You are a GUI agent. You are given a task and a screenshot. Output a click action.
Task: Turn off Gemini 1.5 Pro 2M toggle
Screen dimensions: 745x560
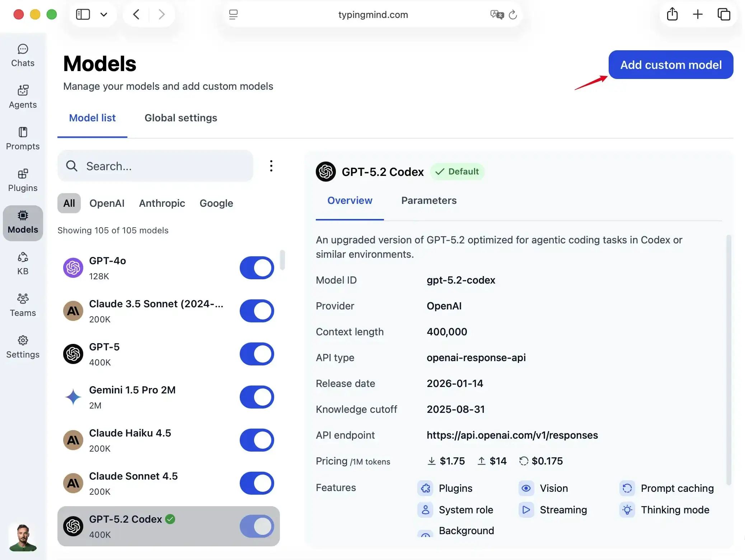[257, 397]
